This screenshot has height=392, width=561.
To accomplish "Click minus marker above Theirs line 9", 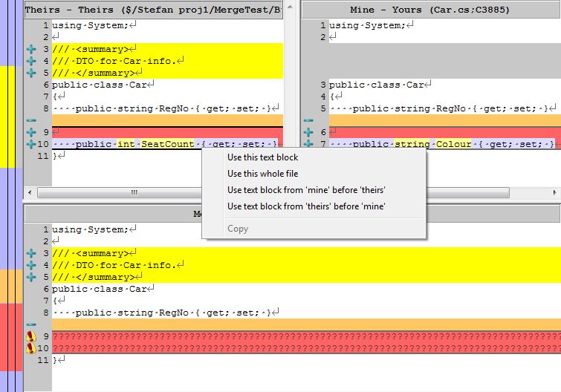I will pyautogui.click(x=31, y=120).
